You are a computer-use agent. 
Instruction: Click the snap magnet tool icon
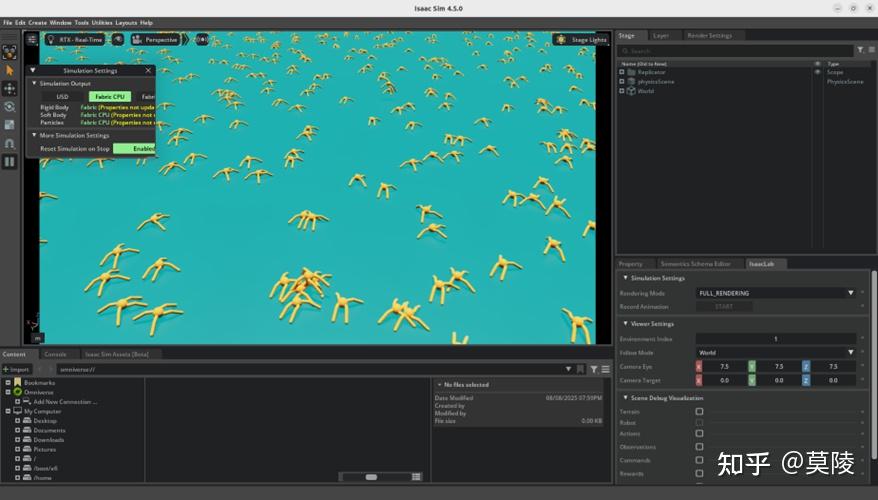click(10, 143)
